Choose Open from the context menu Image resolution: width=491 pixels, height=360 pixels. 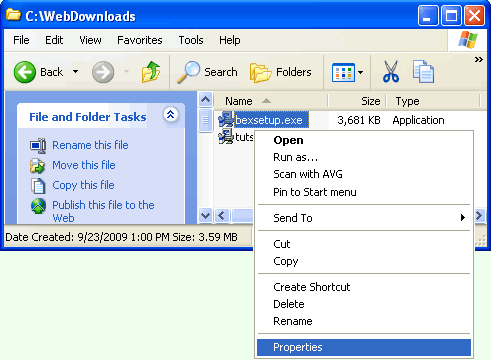[364, 140]
